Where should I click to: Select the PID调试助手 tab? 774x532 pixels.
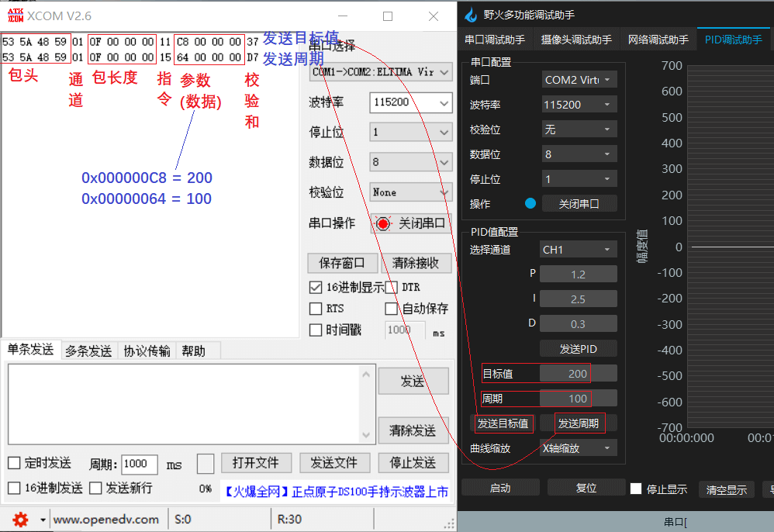coord(734,40)
